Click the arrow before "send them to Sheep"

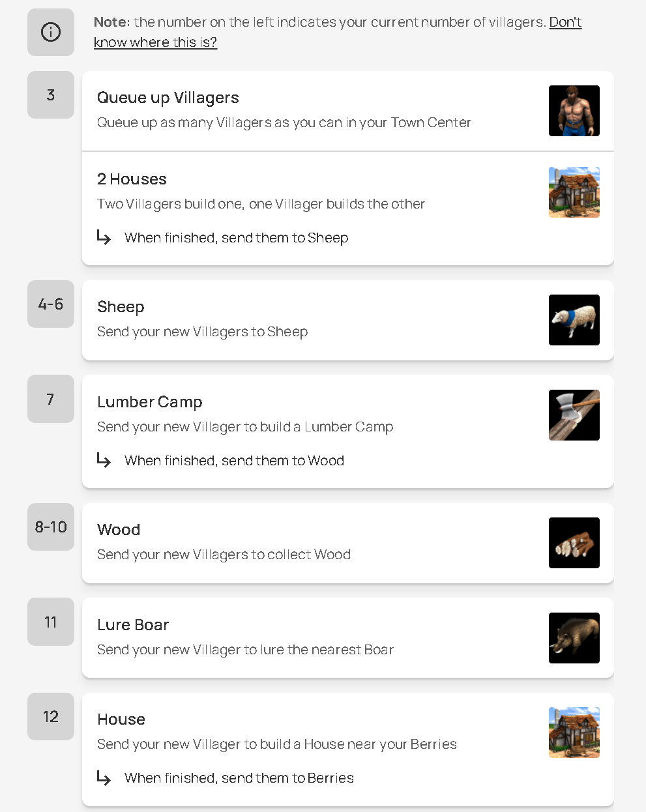coord(104,237)
